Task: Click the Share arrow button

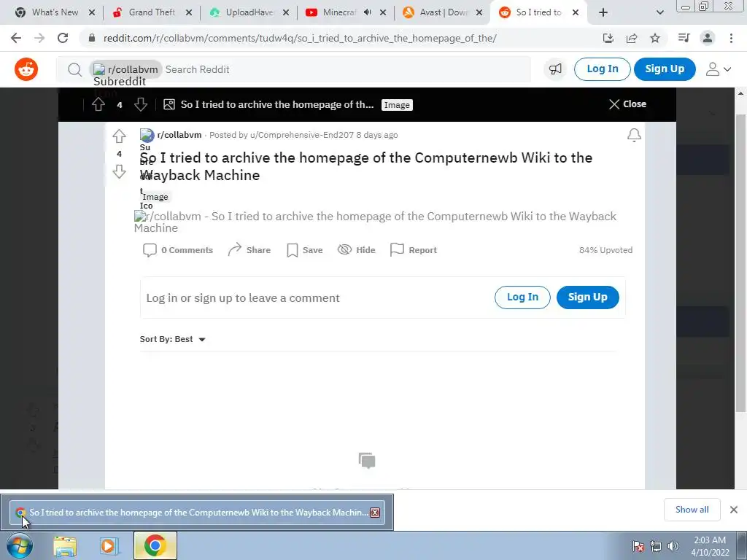Action: click(x=249, y=250)
